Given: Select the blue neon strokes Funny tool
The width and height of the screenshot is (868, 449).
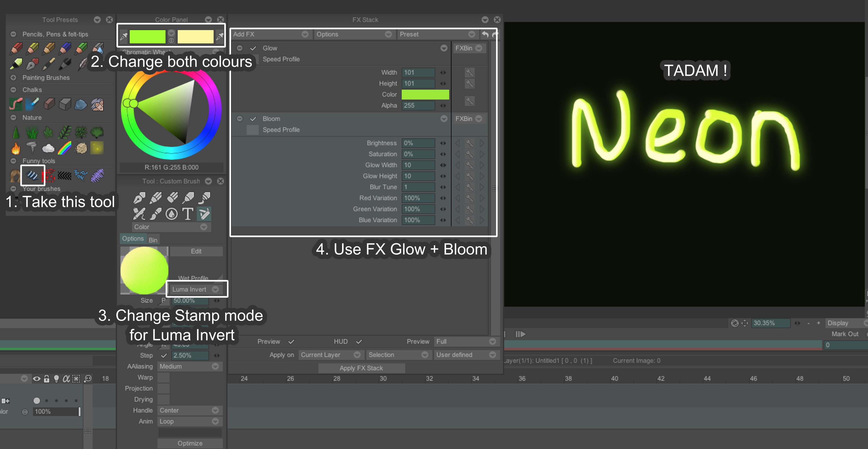Looking at the screenshot, I should coord(33,176).
